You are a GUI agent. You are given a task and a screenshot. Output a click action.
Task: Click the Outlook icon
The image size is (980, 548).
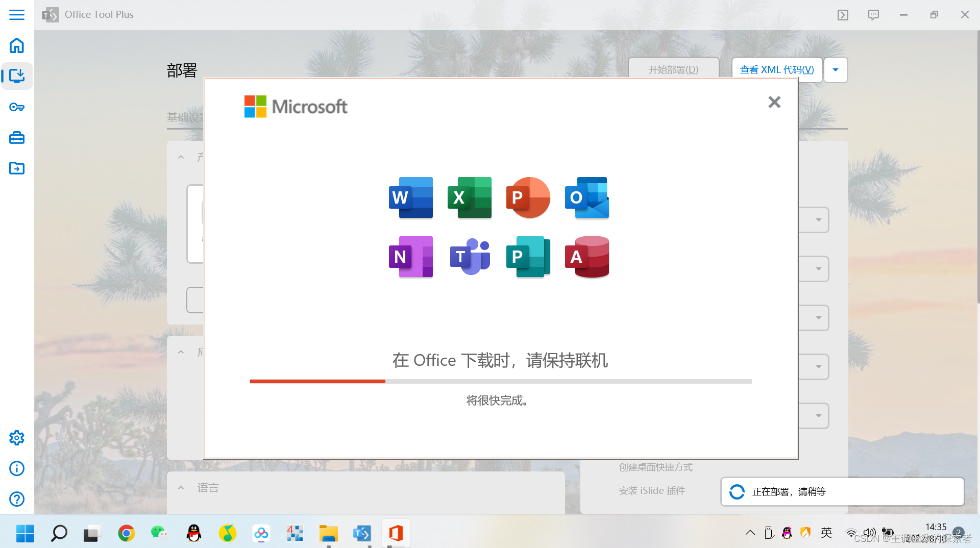(x=586, y=198)
